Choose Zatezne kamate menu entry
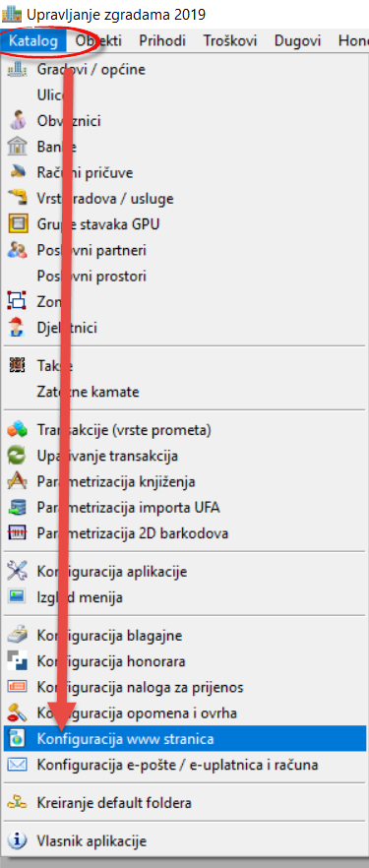Image resolution: width=369 pixels, height=868 pixels. pyautogui.click(x=185, y=392)
